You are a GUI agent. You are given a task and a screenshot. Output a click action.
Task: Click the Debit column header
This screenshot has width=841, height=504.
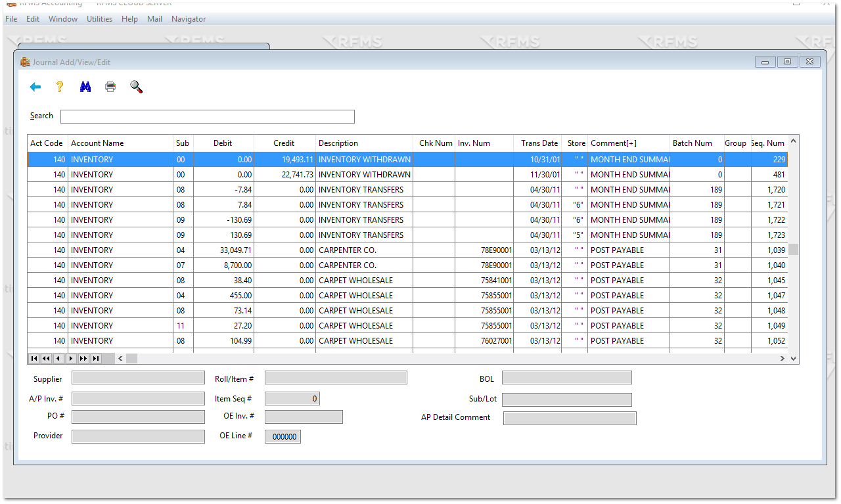point(223,143)
